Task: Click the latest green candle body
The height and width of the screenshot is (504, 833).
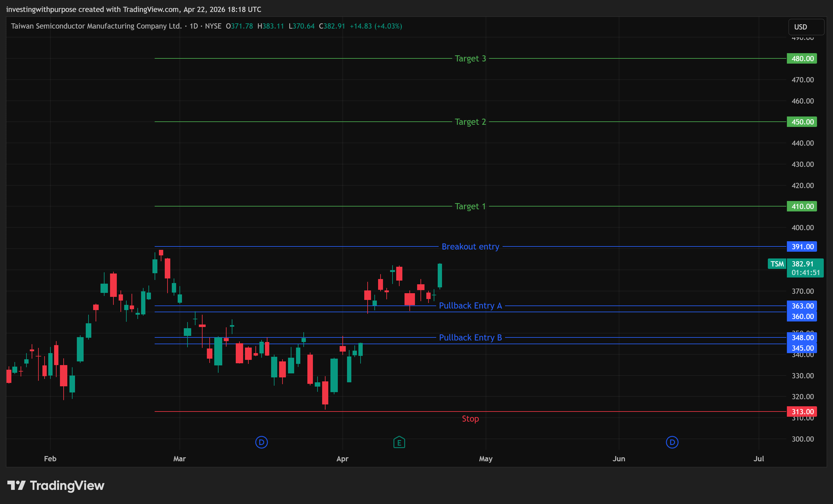Action: point(440,275)
